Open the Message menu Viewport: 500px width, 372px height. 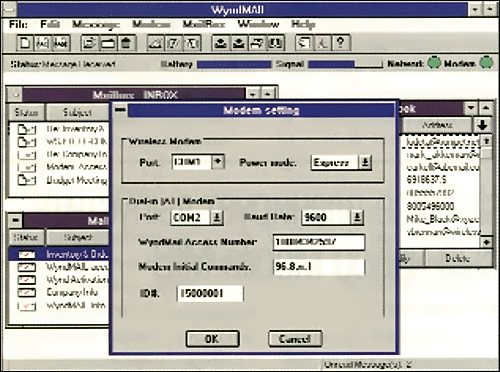pyautogui.click(x=96, y=24)
